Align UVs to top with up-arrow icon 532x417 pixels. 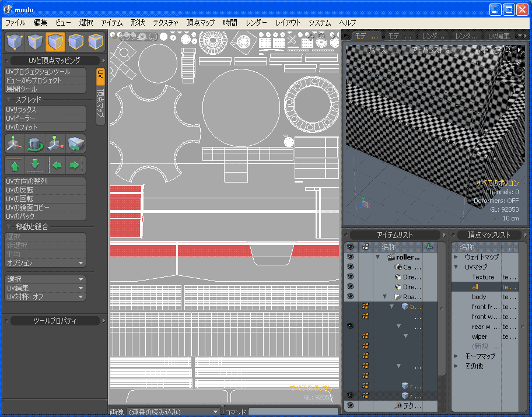(x=15, y=165)
